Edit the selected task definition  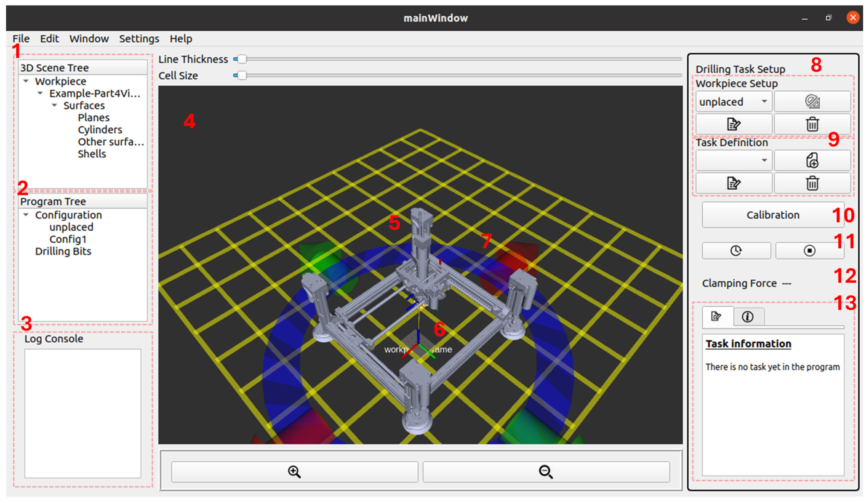(x=733, y=183)
